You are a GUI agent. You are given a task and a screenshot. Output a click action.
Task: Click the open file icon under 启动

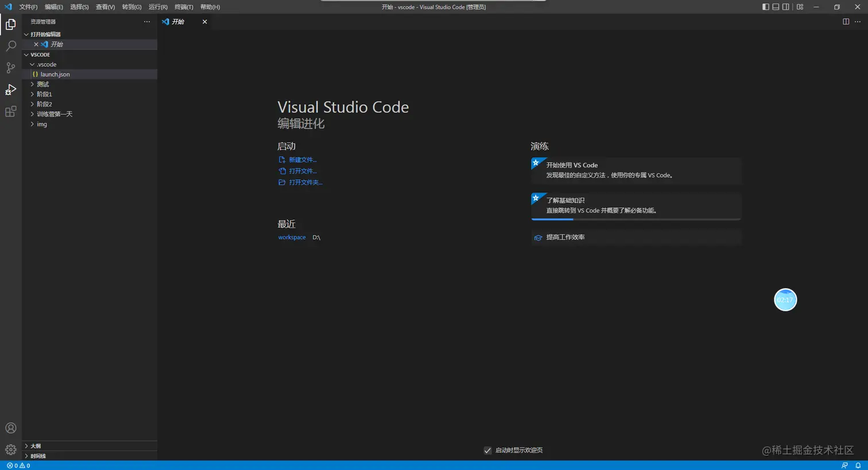(282, 171)
